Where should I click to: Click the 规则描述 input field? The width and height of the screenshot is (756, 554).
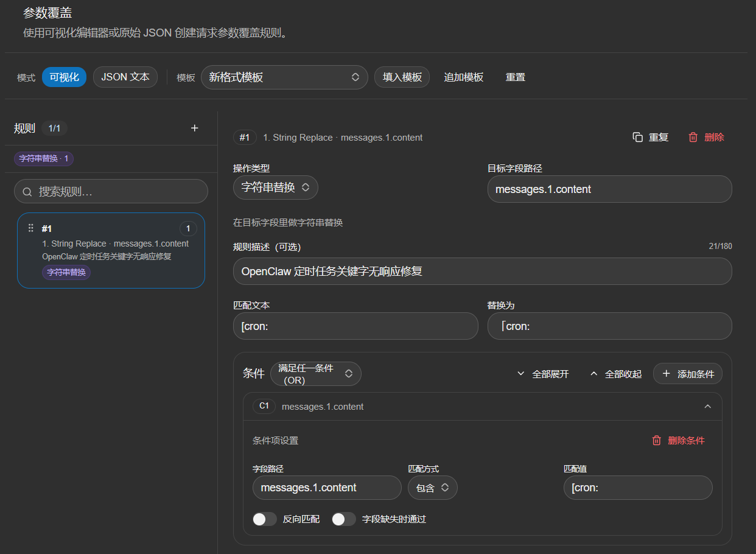pyautogui.click(x=482, y=271)
